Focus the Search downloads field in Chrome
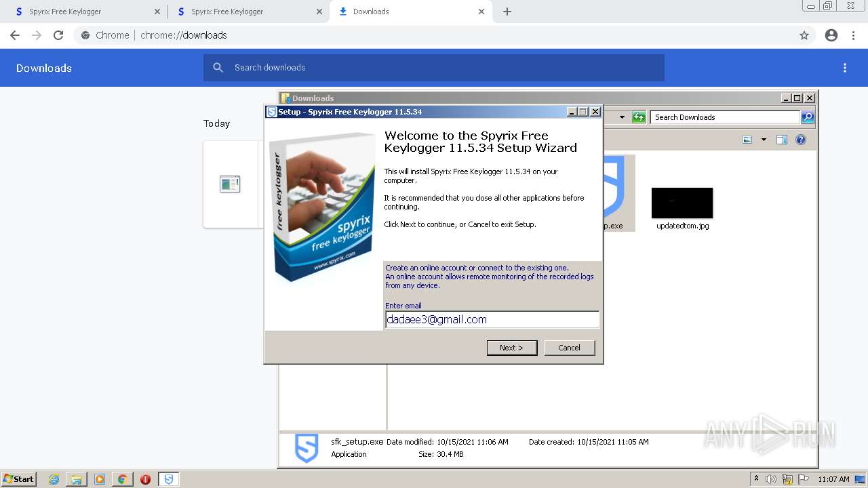The height and width of the screenshot is (488, 868). 434,68
